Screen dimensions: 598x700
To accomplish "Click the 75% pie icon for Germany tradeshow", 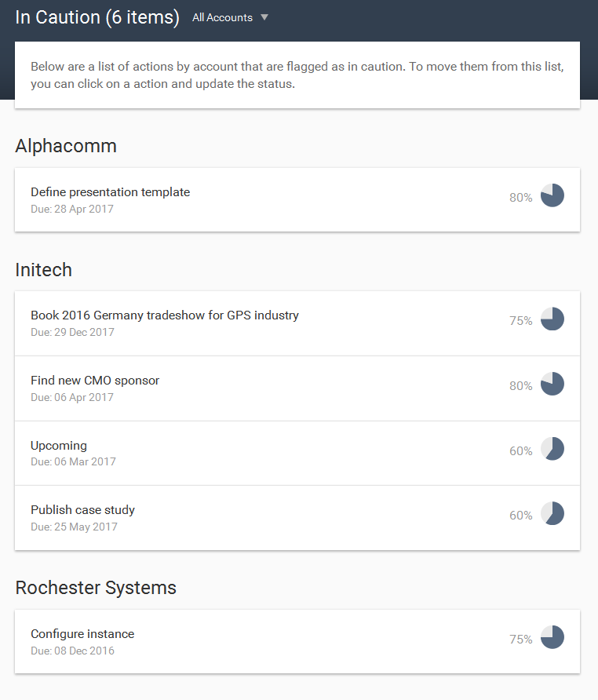I will point(552,319).
